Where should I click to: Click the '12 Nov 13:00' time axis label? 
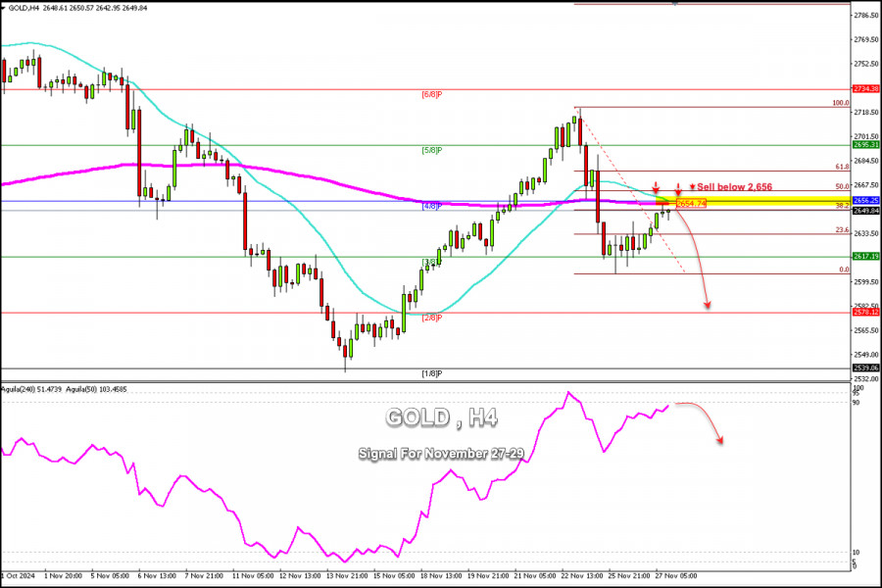[301, 575]
